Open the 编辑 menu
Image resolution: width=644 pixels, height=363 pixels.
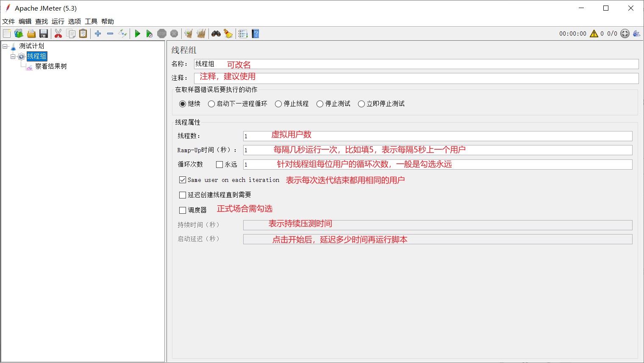pyautogui.click(x=25, y=21)
